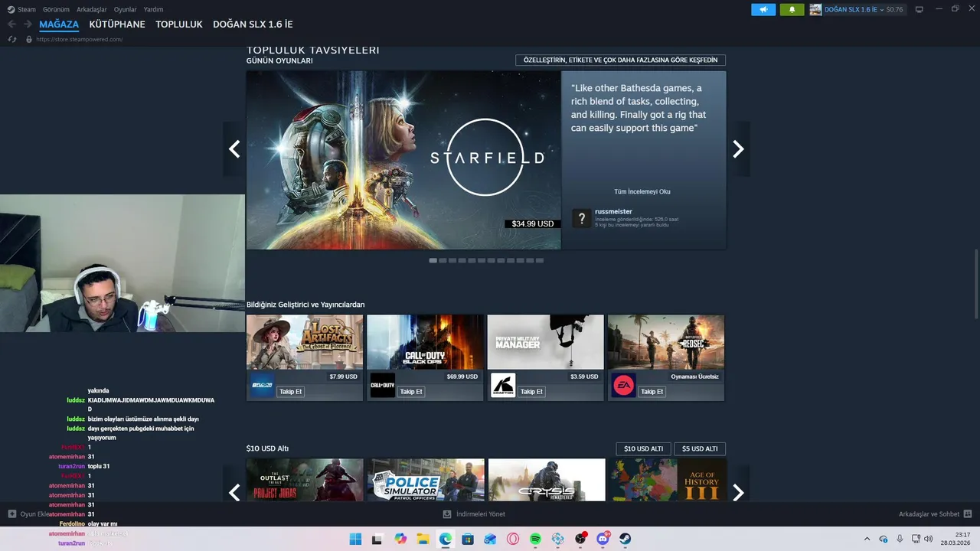Click the store page vertical scrollbar
The width and height of the screenshot is (980, 551).
click(x=975, y=284)
